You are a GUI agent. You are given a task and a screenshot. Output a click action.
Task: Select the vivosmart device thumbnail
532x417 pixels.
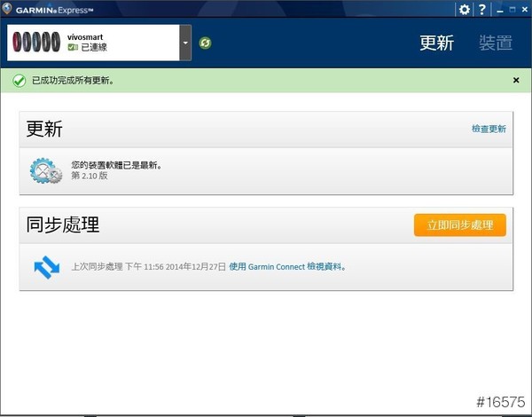tap(36, 42)
